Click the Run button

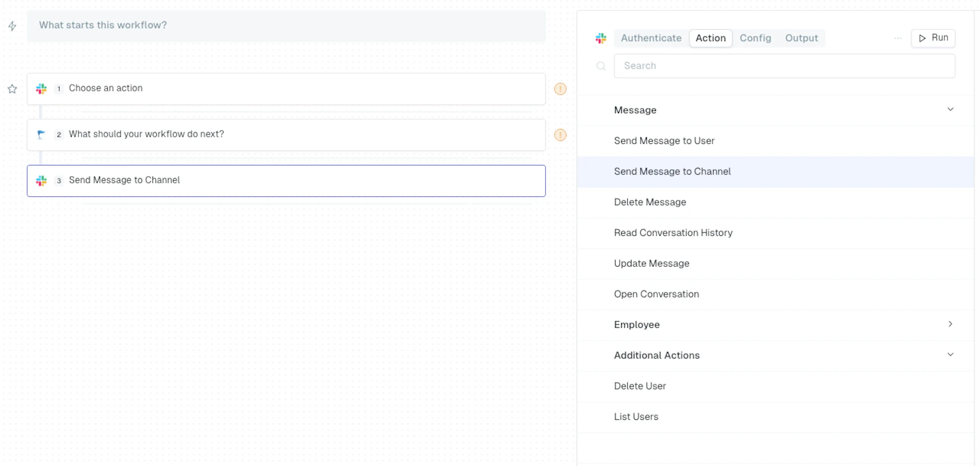click(933, 38)
